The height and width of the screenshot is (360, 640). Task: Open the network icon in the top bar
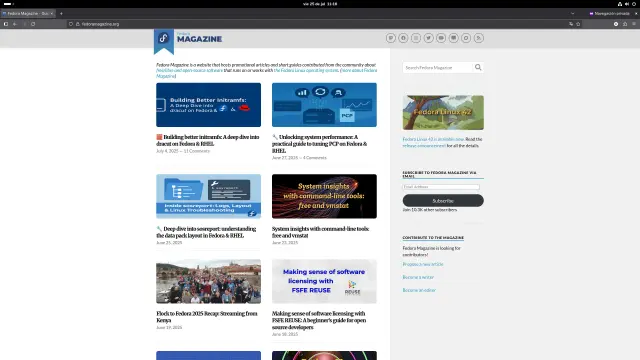click(620, 4)
